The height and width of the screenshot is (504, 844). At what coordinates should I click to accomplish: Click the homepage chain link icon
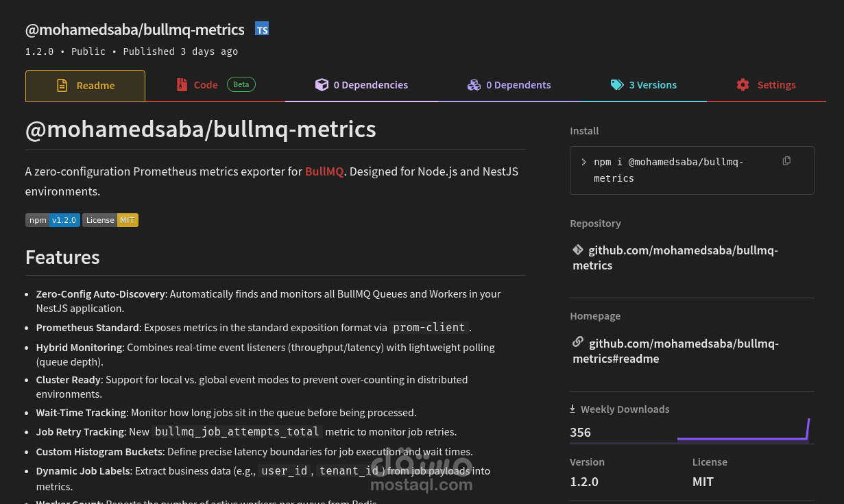[x=578, y=341]
